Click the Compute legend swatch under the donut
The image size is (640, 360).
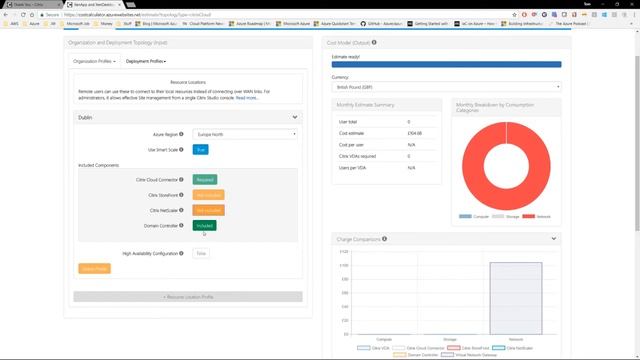click(465, 216)
